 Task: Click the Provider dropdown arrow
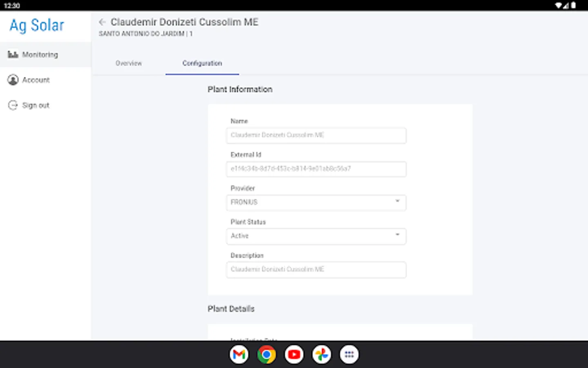pyautogui.click(x=397, y=201)
